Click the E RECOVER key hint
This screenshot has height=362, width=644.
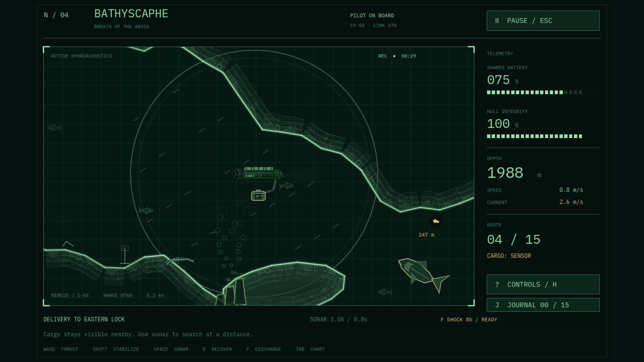[217, 349]
